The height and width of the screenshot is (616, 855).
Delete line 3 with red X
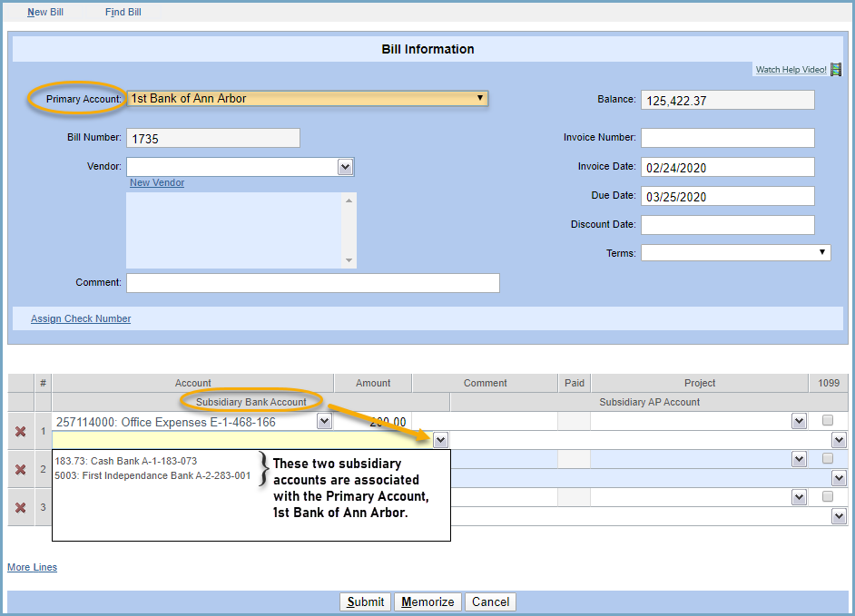20,507
